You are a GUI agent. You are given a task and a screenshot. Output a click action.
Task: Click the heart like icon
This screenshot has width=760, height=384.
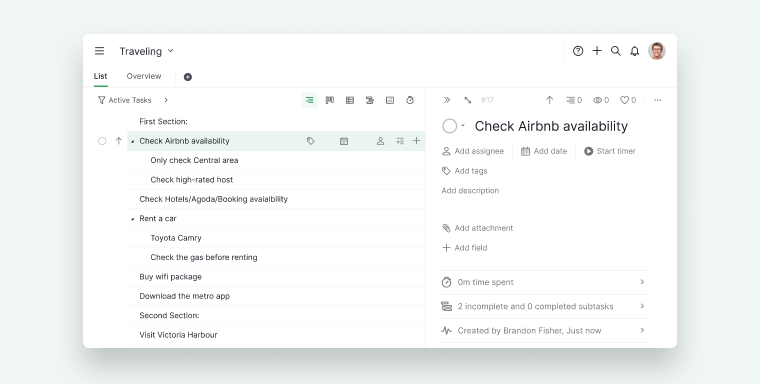(x=628, y=100)
